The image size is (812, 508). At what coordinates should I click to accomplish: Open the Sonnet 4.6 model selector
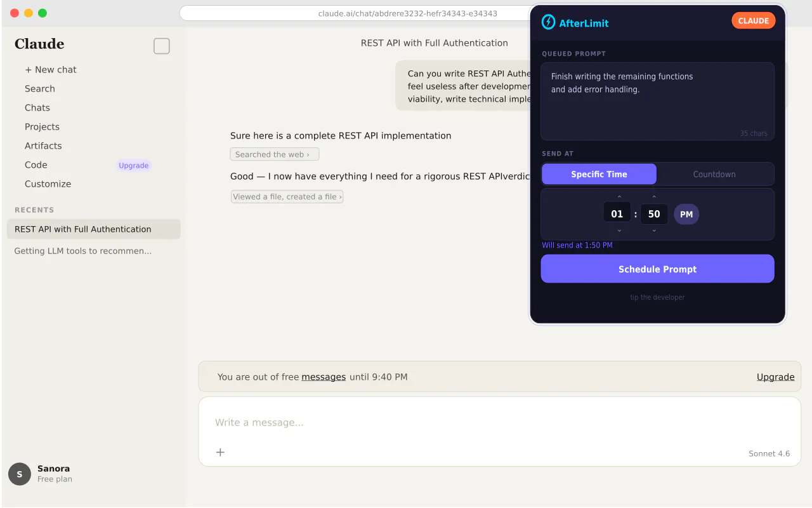pos(769,453)
